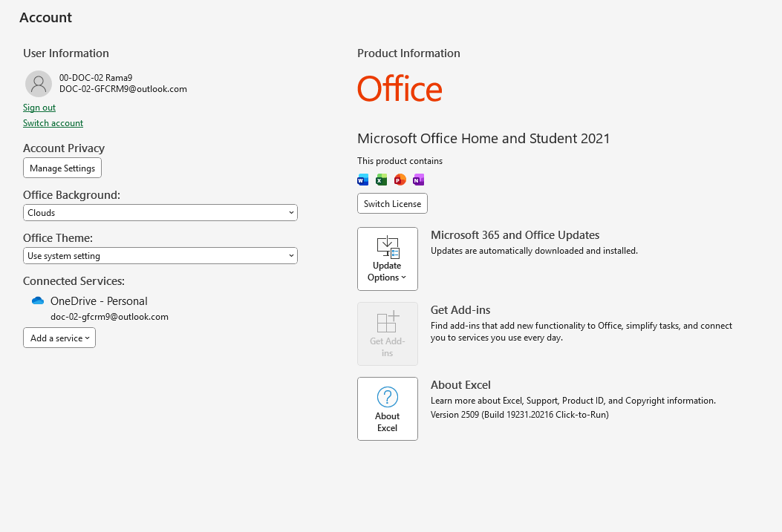The image size is (782, 532).
Task: Click the Sign out link
Action: click(x=39, y=108)
